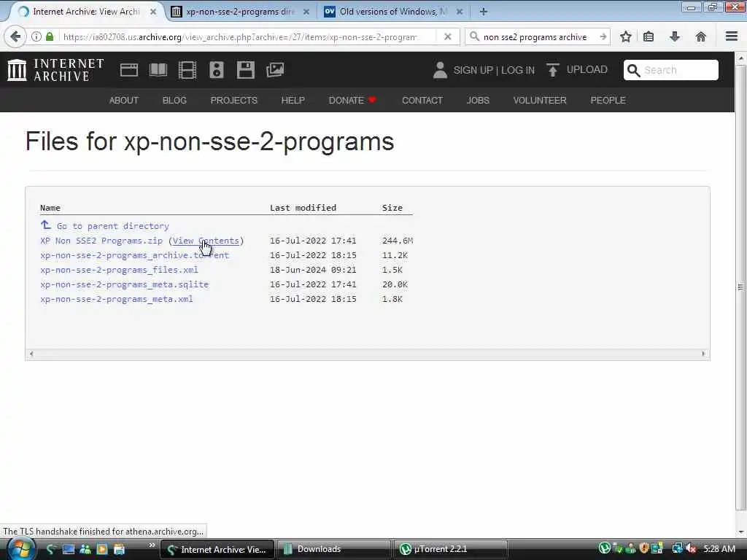
Task: Click the user avatar icon
Action: pyautogui.click(x=440, y=70)
